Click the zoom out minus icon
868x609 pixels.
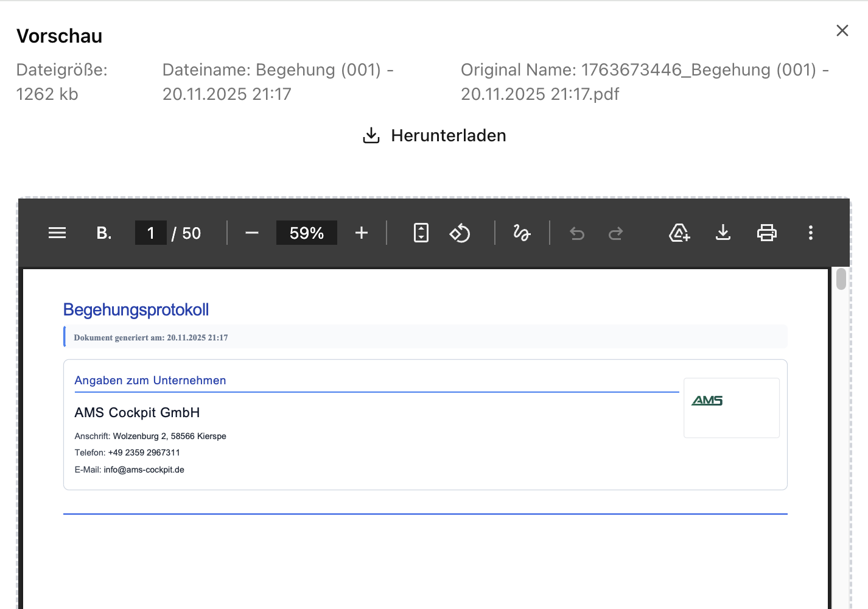coord(252,233)
